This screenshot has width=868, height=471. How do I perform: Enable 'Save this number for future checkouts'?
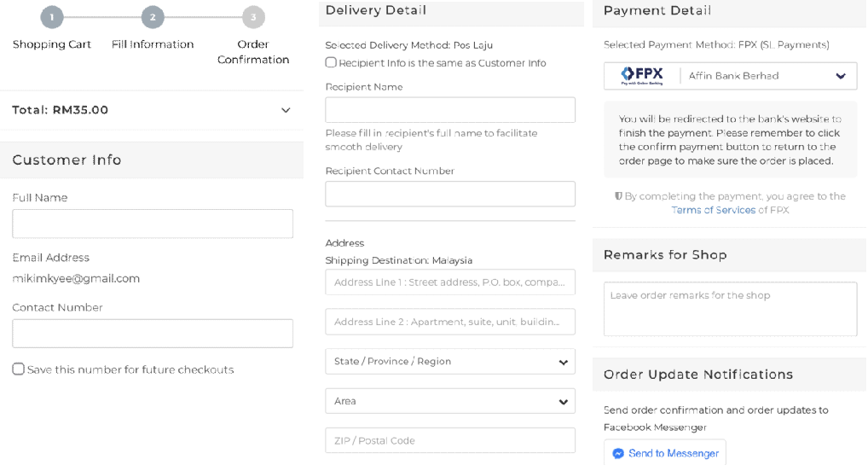click(18, 369)
